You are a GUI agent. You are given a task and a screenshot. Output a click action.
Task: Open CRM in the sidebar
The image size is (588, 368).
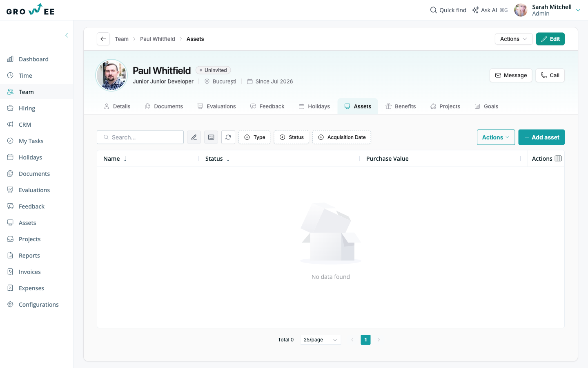pyautogui.click(x=36, y=125)
